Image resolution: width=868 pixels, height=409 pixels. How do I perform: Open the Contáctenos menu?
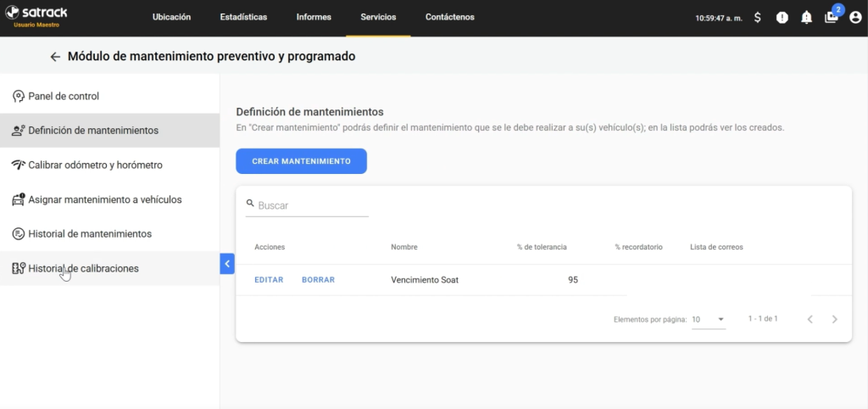click(450, 17)
